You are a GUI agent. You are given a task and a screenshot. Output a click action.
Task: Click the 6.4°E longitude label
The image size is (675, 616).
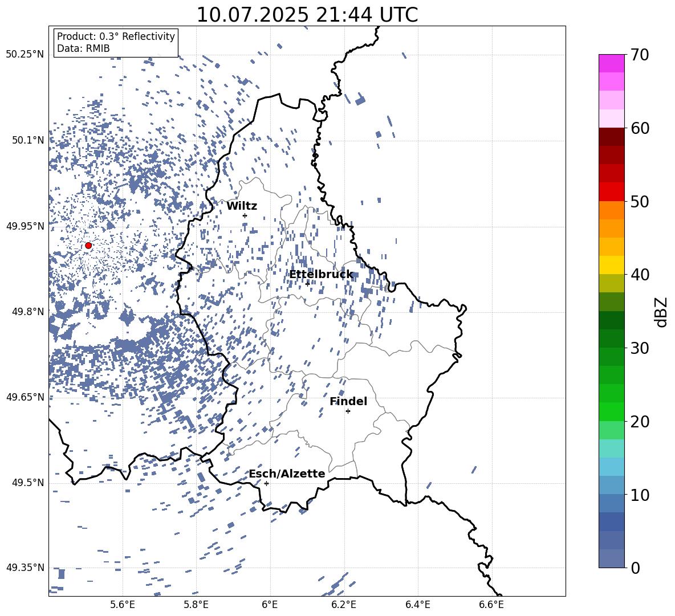418,605
